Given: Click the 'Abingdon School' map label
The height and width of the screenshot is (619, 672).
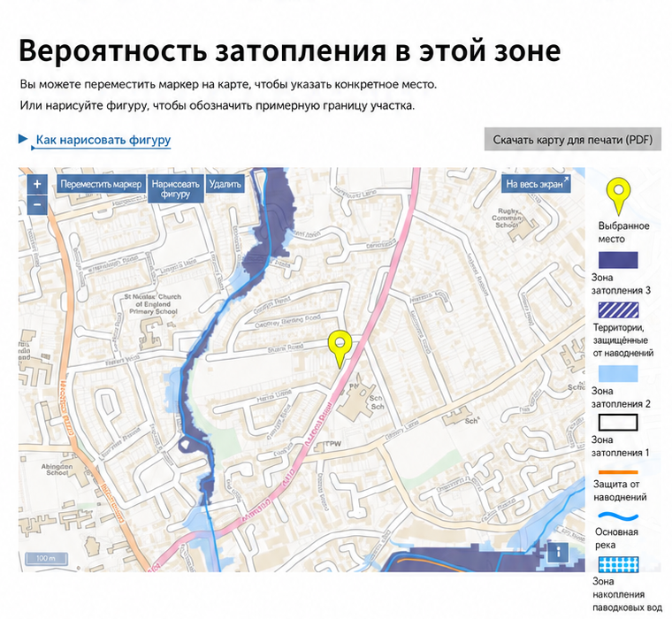Looking at the screenshot, I should coord(57,470).
